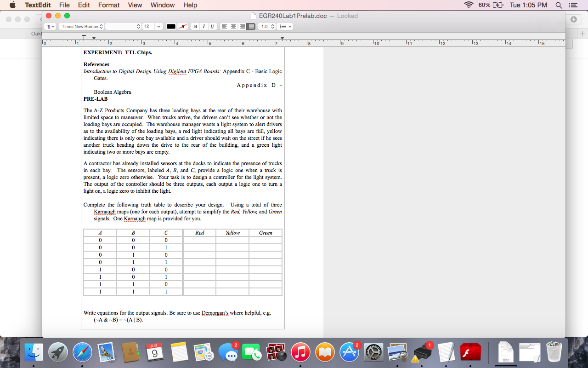Open the list bullet style dropdown
Viewport: 588px width, 368px height.
click(286, 26)
